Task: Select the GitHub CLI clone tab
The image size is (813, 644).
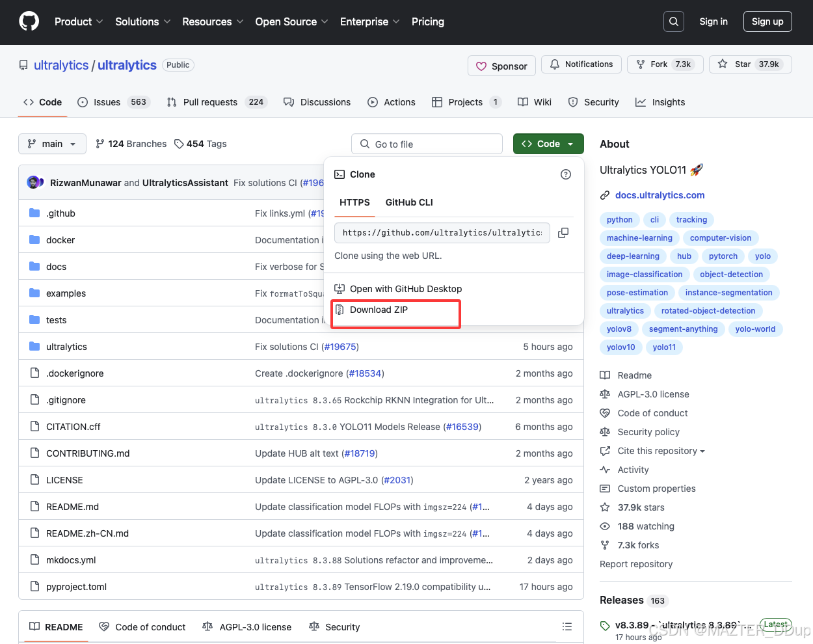Action: (409, 202)
